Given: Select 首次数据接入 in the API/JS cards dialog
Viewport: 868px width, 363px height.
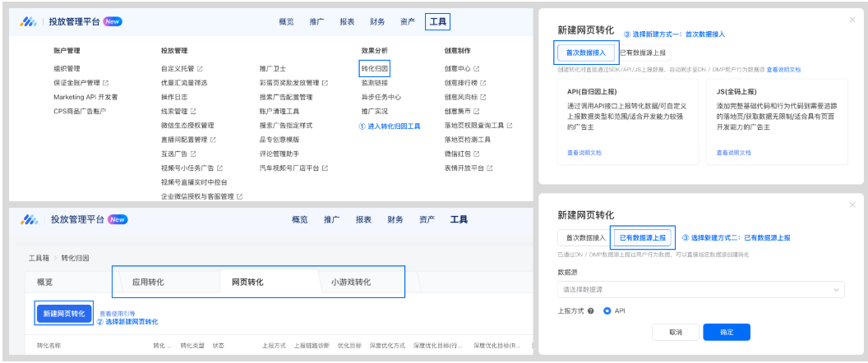Looking at the screenshot, I should (586, 53).
